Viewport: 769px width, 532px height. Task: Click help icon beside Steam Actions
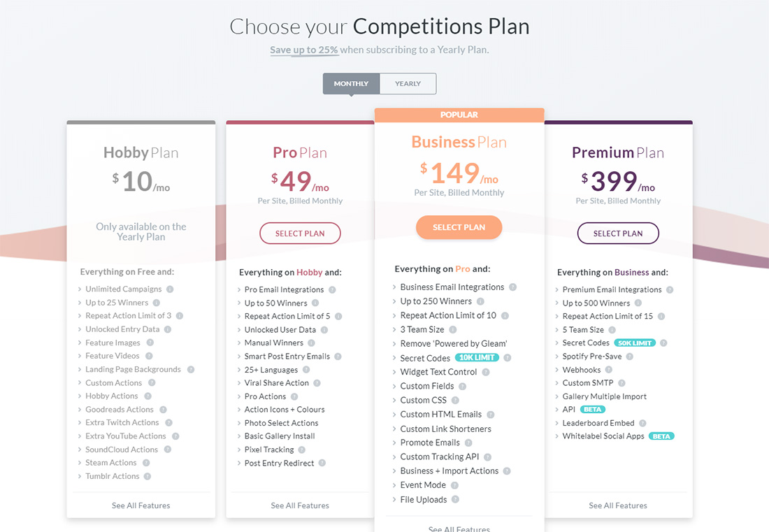click(146, 463)
